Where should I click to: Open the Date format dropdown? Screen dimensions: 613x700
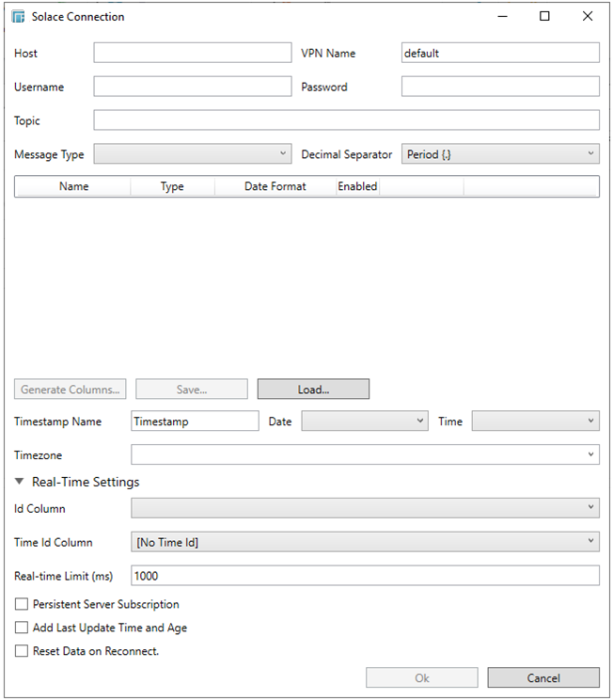click(365, 422)
